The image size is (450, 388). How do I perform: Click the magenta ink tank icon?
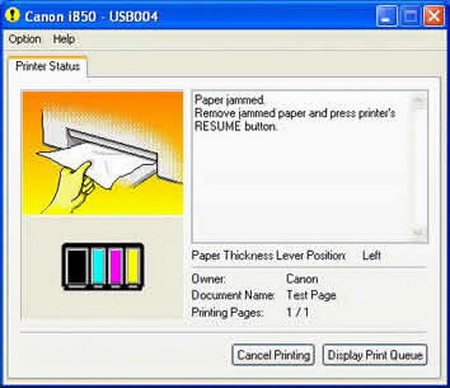(x=116, y=267)
